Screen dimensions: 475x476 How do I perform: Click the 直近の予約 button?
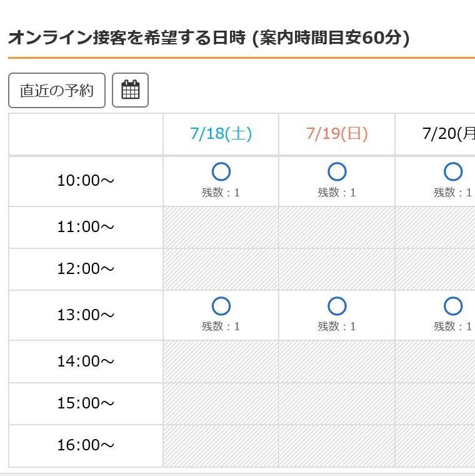57,90
